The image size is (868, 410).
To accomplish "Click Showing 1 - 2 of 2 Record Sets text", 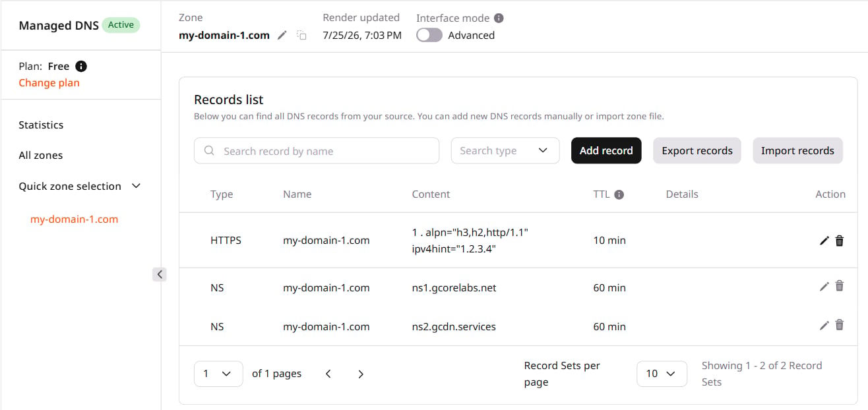I will pos(762,374).
